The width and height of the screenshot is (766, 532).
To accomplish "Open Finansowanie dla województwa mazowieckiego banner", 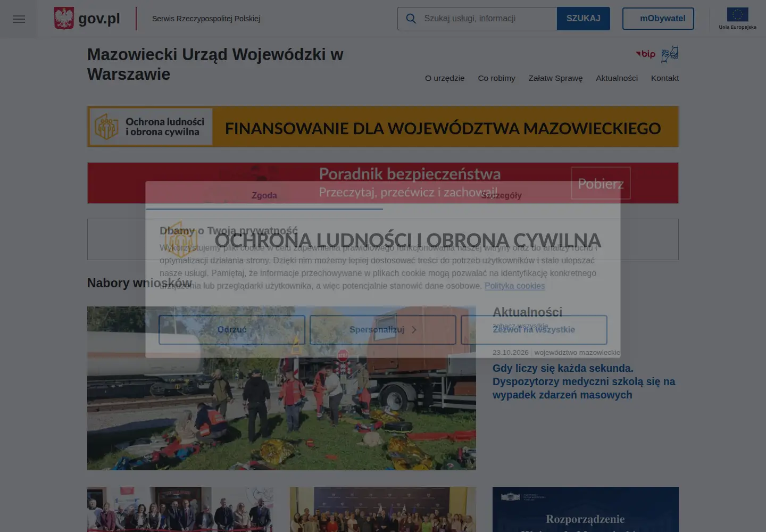I will pos(383,127).
